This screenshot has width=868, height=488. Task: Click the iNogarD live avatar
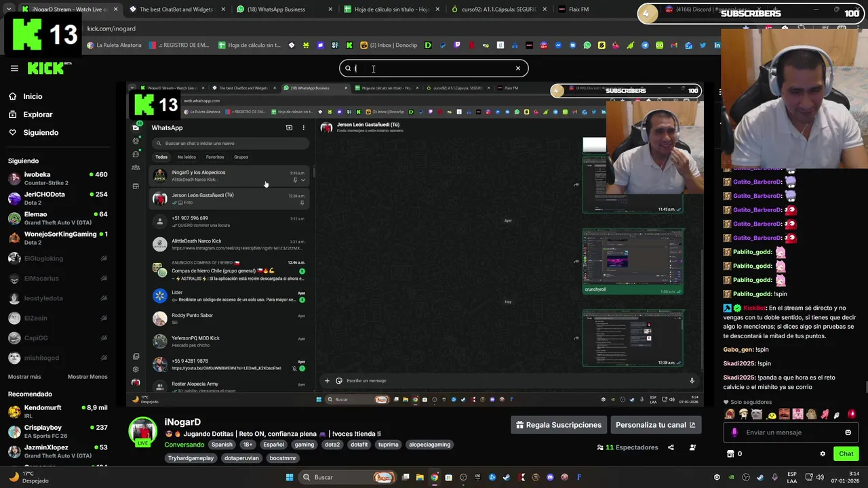click(143, 432)
